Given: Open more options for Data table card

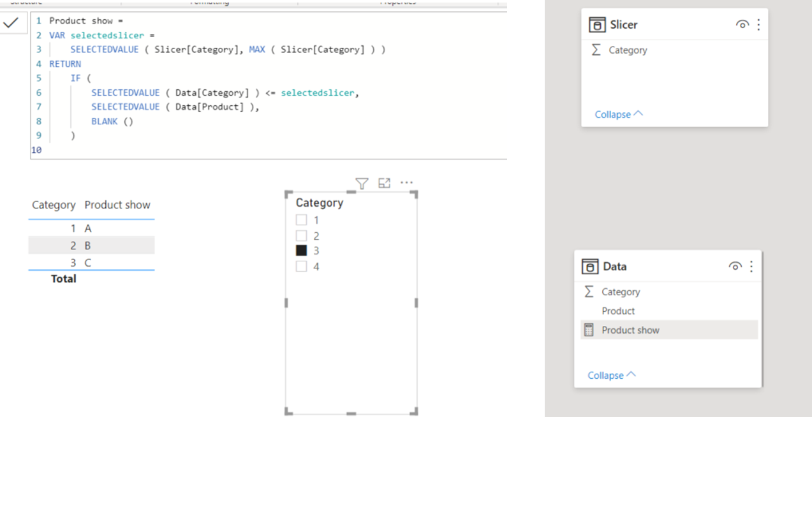Looking at the screenshot, I should click(751, 266).
